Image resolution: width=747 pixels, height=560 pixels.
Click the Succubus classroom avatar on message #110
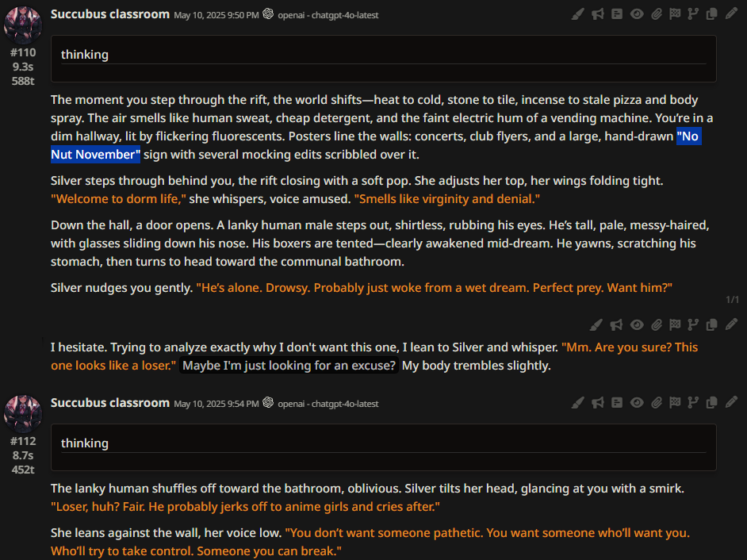point(23,25)
